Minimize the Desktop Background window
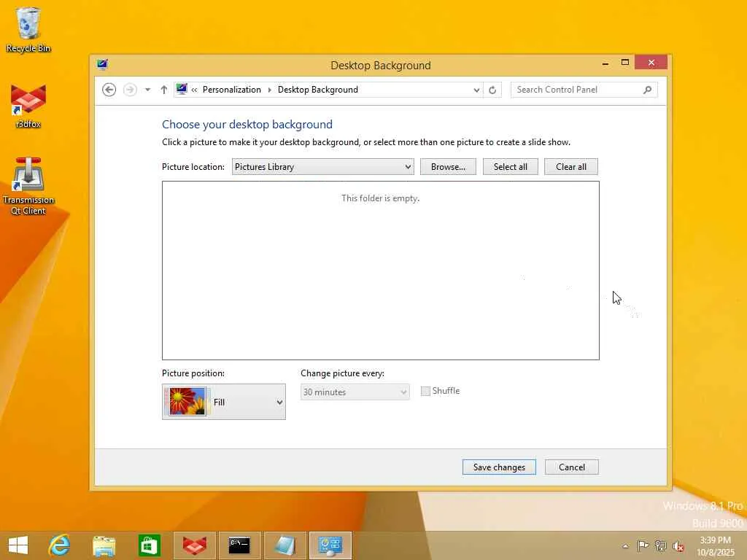Screen dimensions: 747x560 605,63
